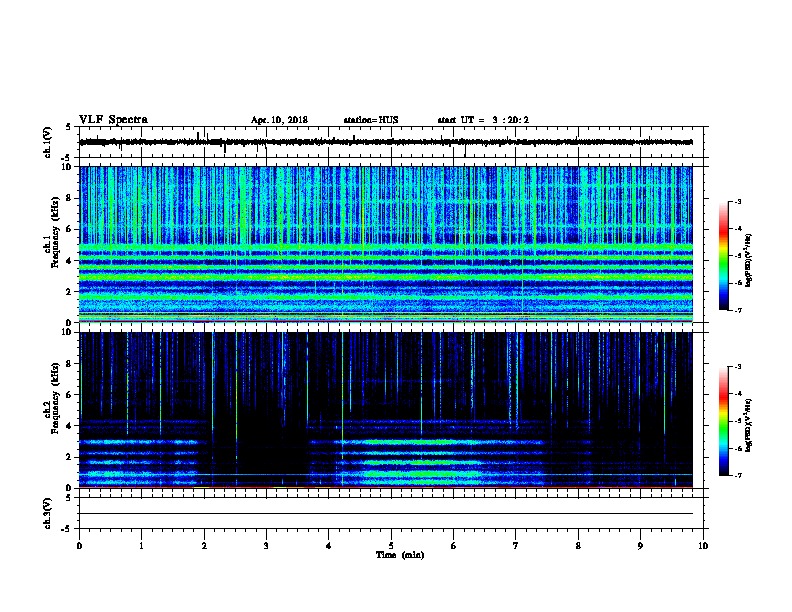Click time axis tick label "5"

pyautogui.click(x=391, y=546)
